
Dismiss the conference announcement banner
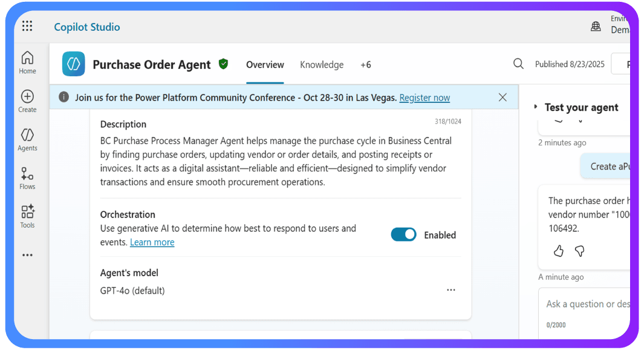click(x=503, y=97)
